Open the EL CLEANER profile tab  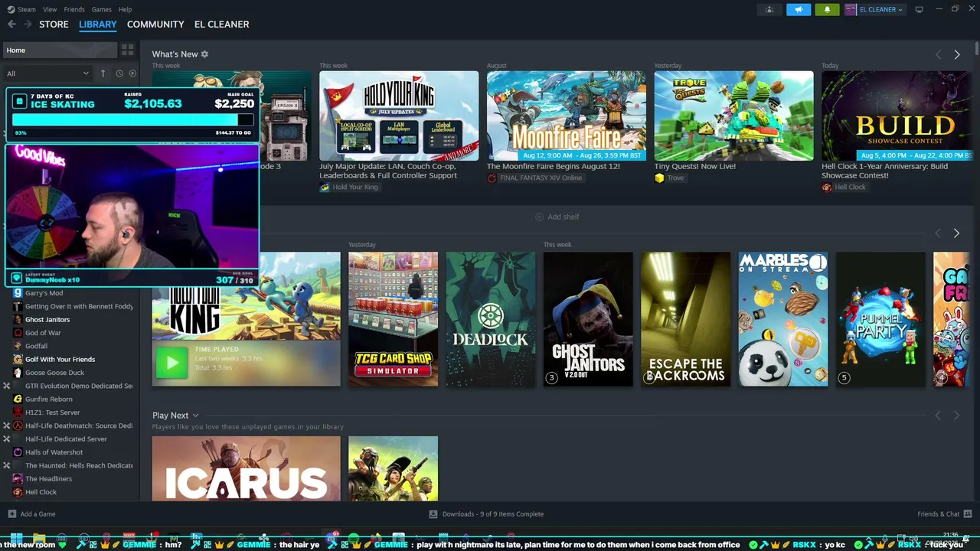[221, 24]
